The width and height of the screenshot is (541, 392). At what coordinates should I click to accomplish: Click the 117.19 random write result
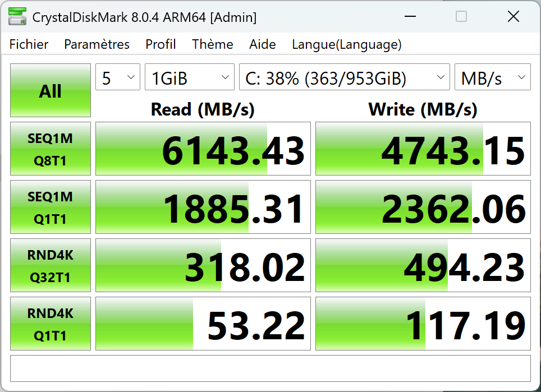point(423,324)
